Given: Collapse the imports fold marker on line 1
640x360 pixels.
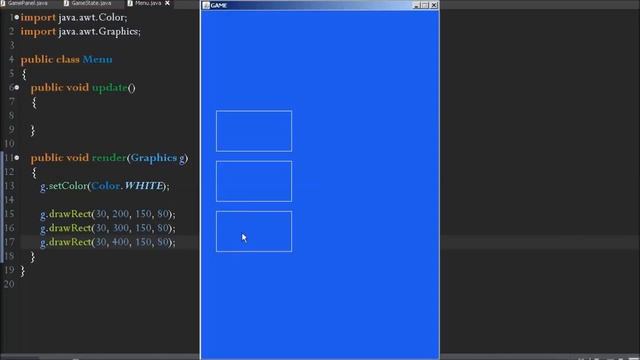Looking at the screenshot, I should pyautogui.click(x=17, y=17).
